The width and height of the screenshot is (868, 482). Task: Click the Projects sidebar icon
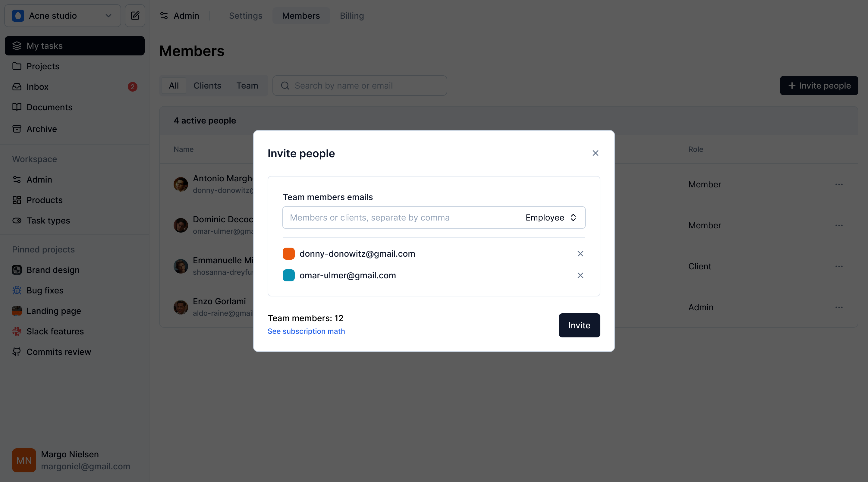coord(17,66)
